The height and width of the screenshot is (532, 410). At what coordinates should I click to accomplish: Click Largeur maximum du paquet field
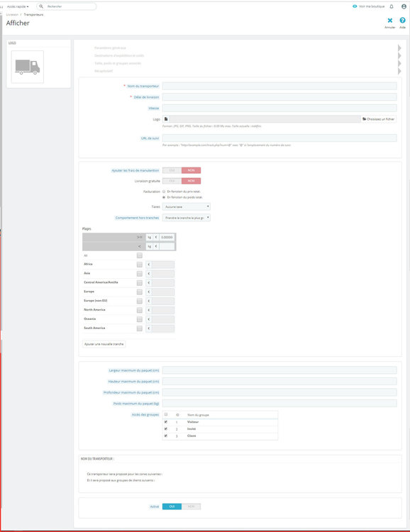pos(279,370)
